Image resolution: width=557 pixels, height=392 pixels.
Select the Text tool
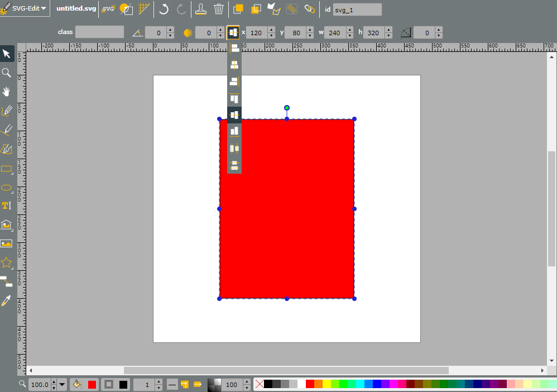click(x=6, y=206)
